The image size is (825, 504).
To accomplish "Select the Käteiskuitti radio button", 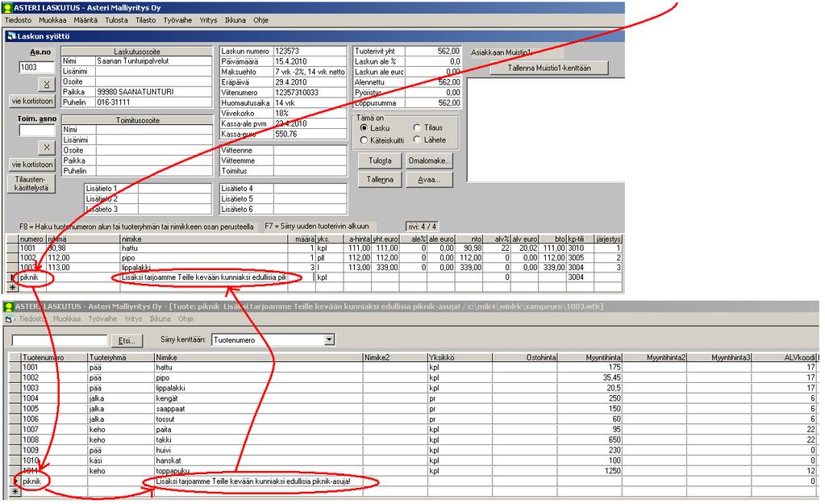I will [x=364, y=140].
